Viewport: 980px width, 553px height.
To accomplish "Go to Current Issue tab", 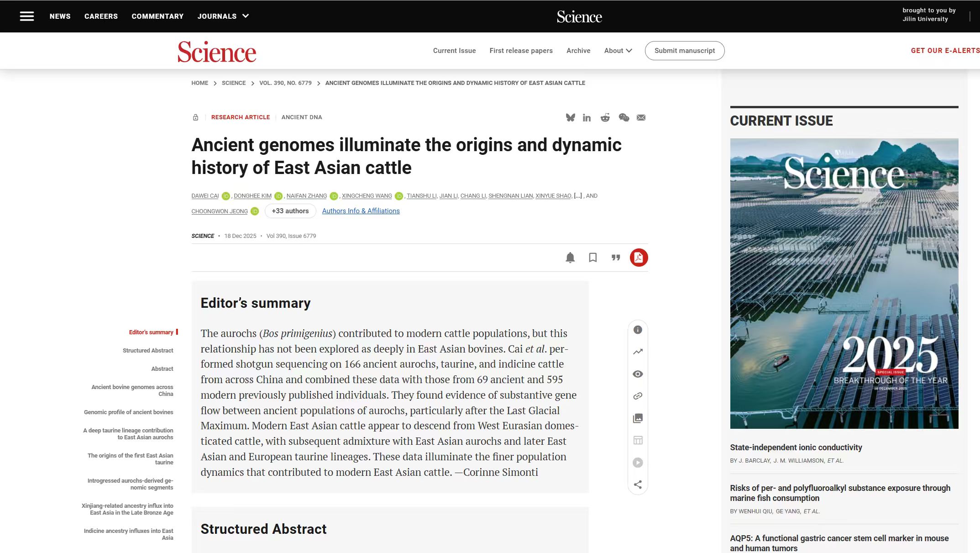I will coord(454,51).
